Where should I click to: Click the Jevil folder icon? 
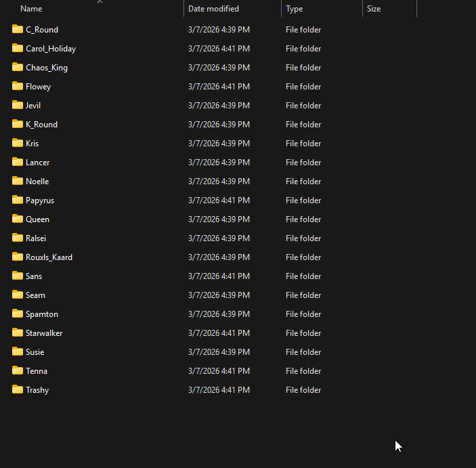click(x=18, y=105)
